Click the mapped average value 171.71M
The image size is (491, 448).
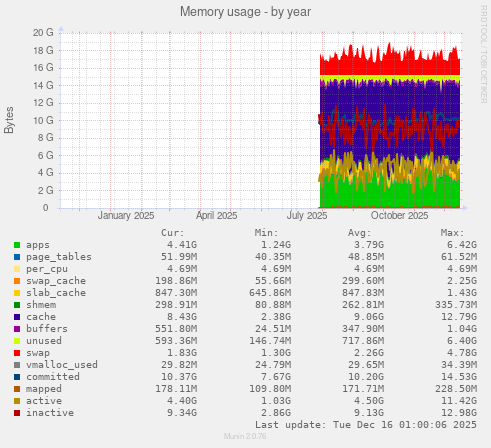pyautogui.click(x=363, y=389)
